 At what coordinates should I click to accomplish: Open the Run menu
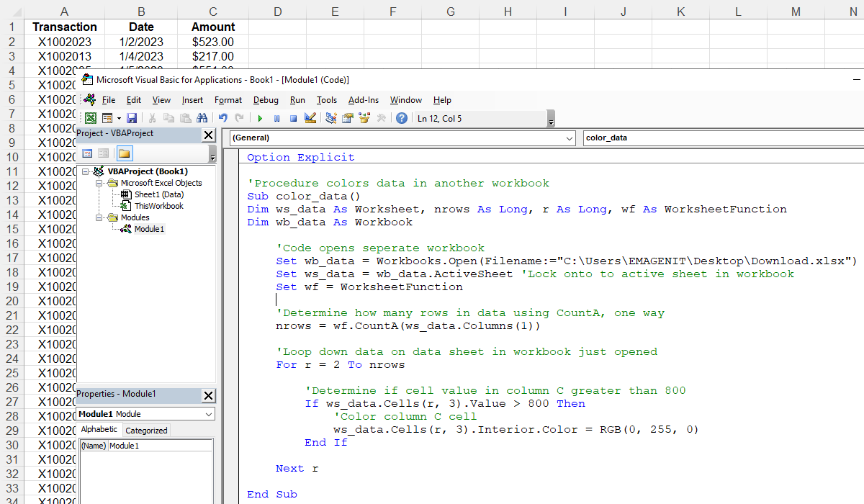(x=297, y=100)
